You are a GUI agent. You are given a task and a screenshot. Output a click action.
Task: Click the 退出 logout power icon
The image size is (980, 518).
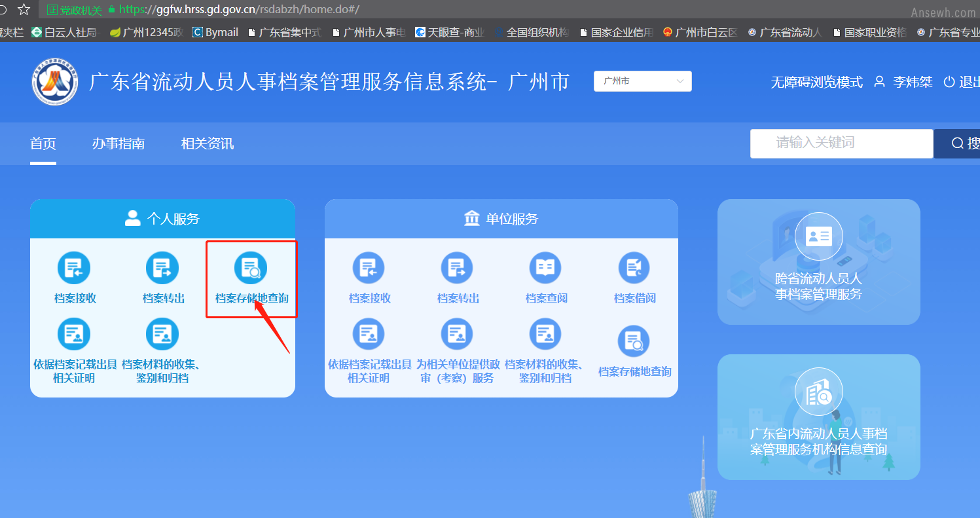[x=949, y=82]
